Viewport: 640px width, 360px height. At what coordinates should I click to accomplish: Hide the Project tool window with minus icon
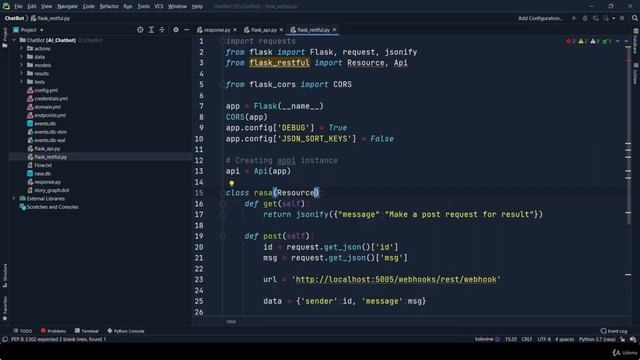coord(187,30)
